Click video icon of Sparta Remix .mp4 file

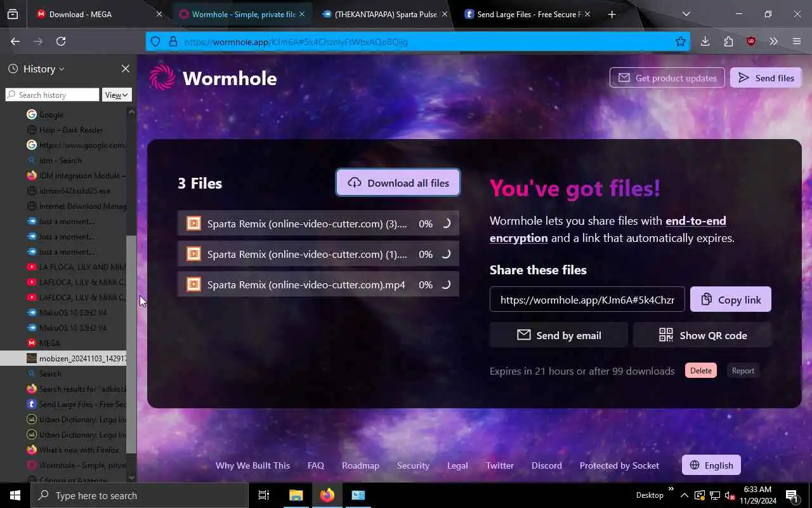point(193,284)
